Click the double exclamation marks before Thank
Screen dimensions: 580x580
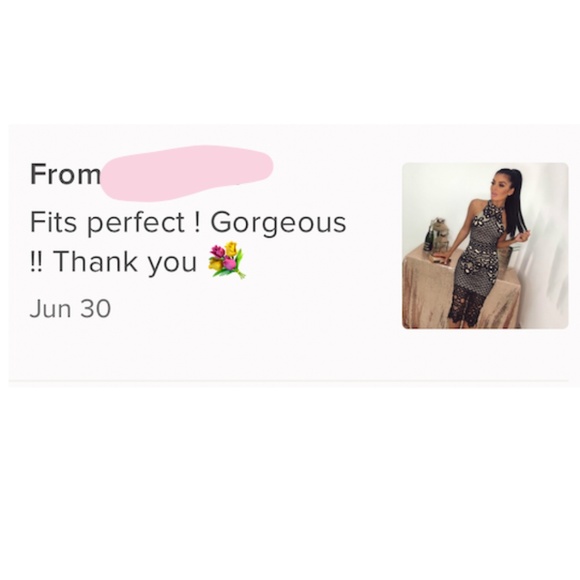point(36,261)
